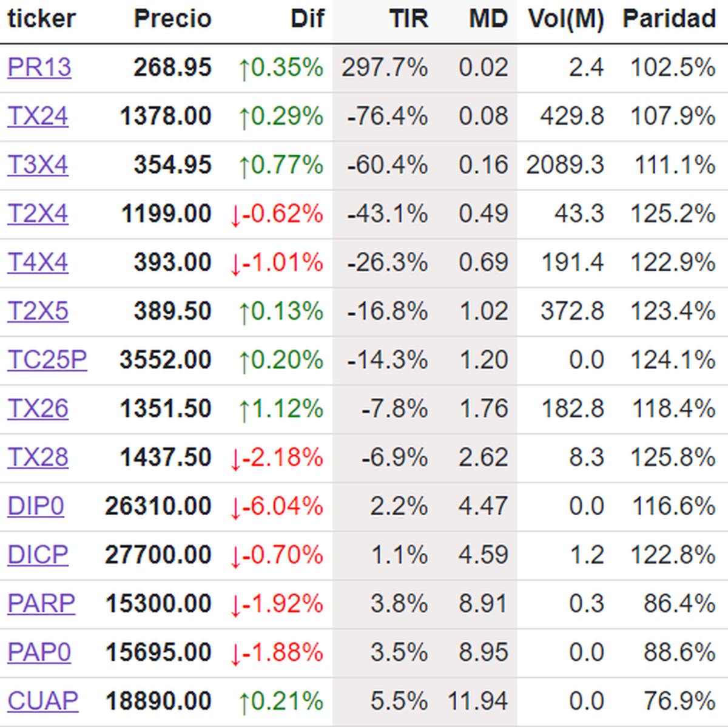The height and width of the screenshot is (727, 728).
Task: Open the TX24 bond link
Action: click(x=38, y=116)
